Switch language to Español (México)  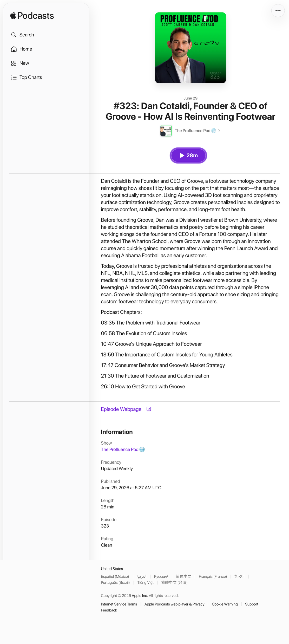(x=115, y=576)
